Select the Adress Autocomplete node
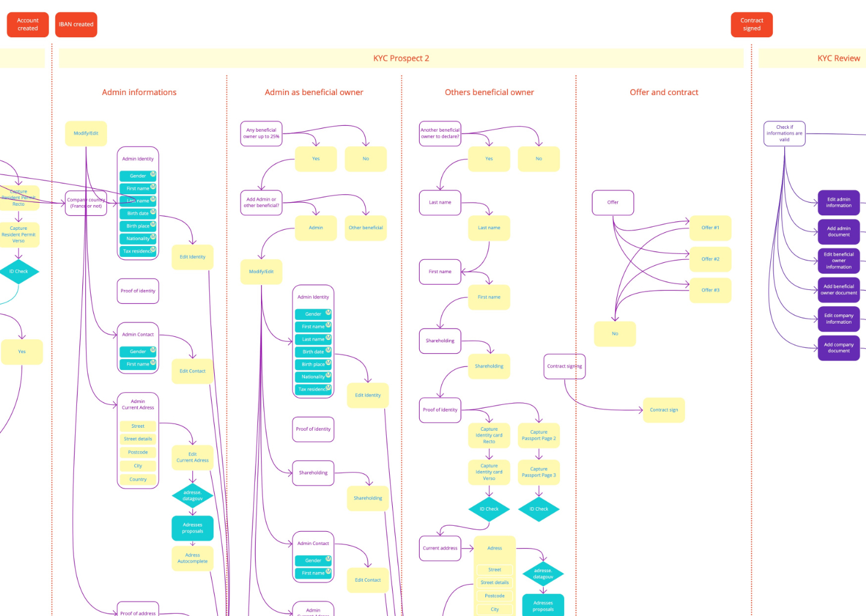This screenshot has width=866, height=616. (x=192, y=559)
